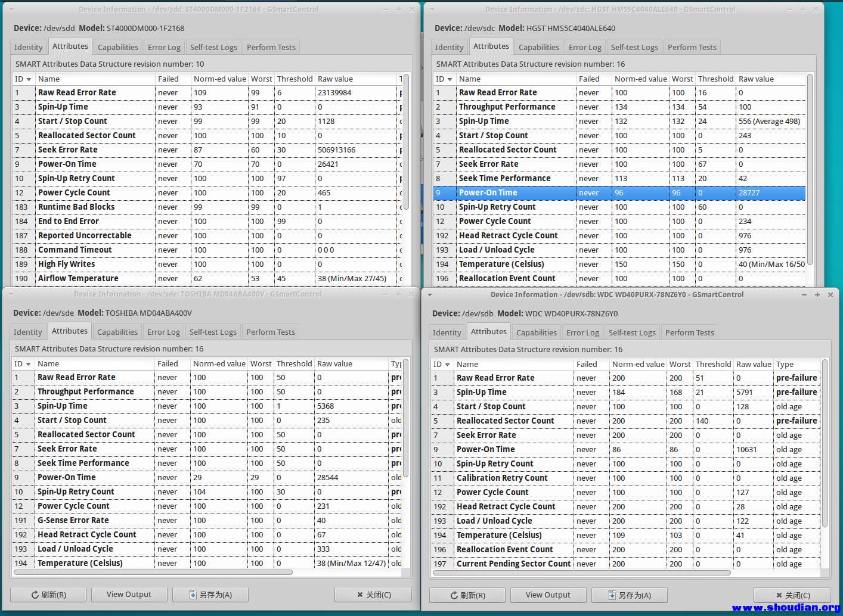This screenshot has width=843, height=616.
Task: Sort by Threshold header in HGST window
Action: click(x=715, y=79)
